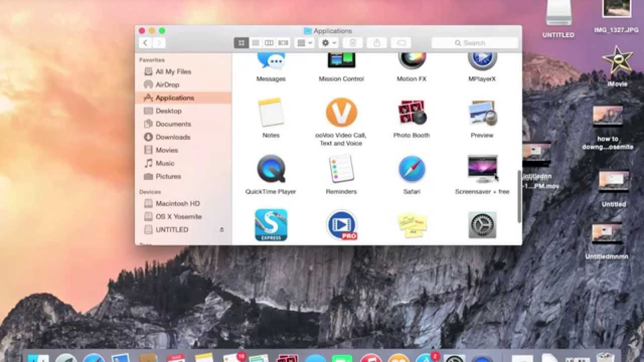The height and width of the screenshot is (362, 644).
Task: Open All My Files in sidebar
Action: pyautogui.click(x=183, y=72)
